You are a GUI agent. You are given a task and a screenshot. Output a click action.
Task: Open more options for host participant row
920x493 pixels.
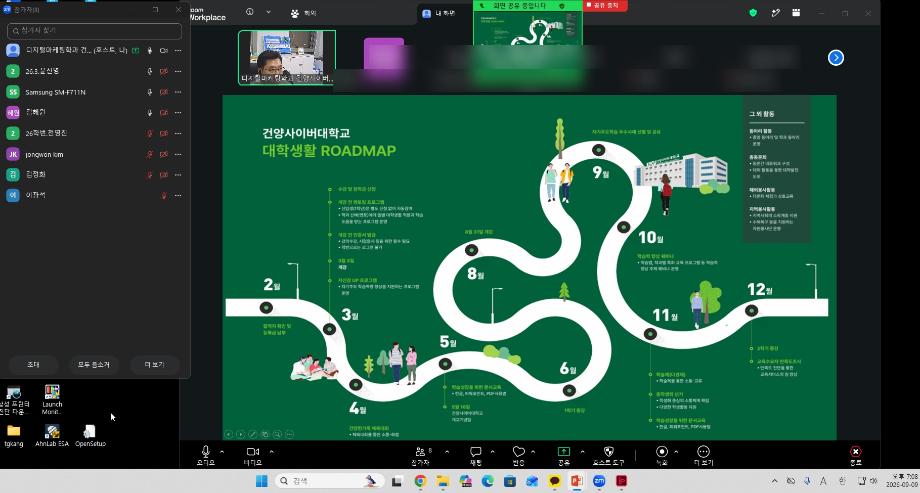[178, 50]
